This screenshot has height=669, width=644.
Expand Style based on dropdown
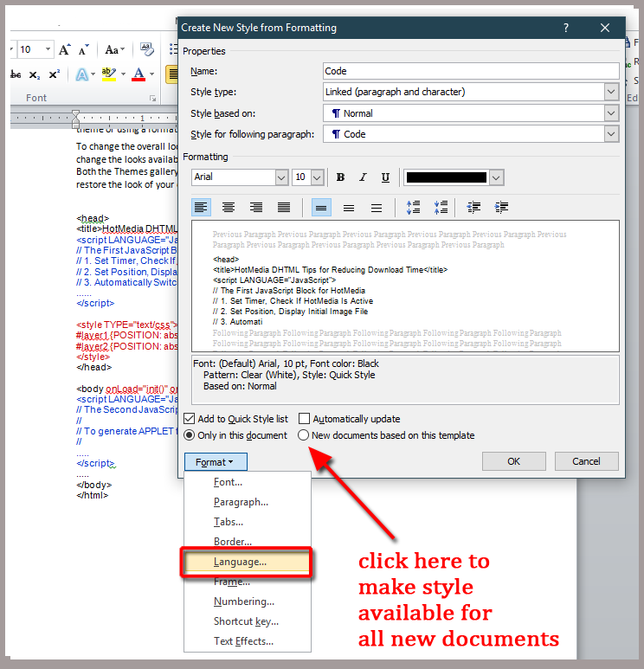tap(611, 113)
